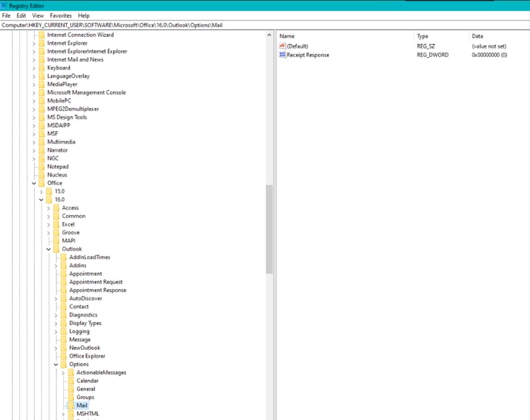530x420 pixels.
Task: Select the AddInLoadTimes key
Action: pos(89,257)
